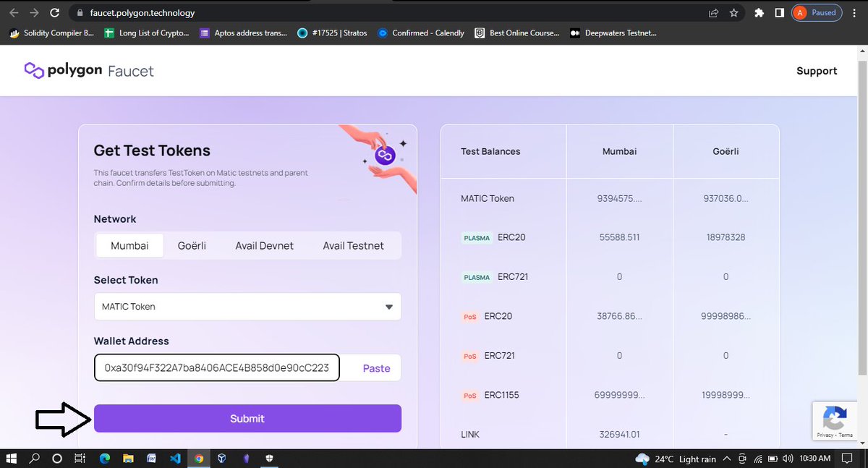Reload the faucet page

tap(54, 12)
